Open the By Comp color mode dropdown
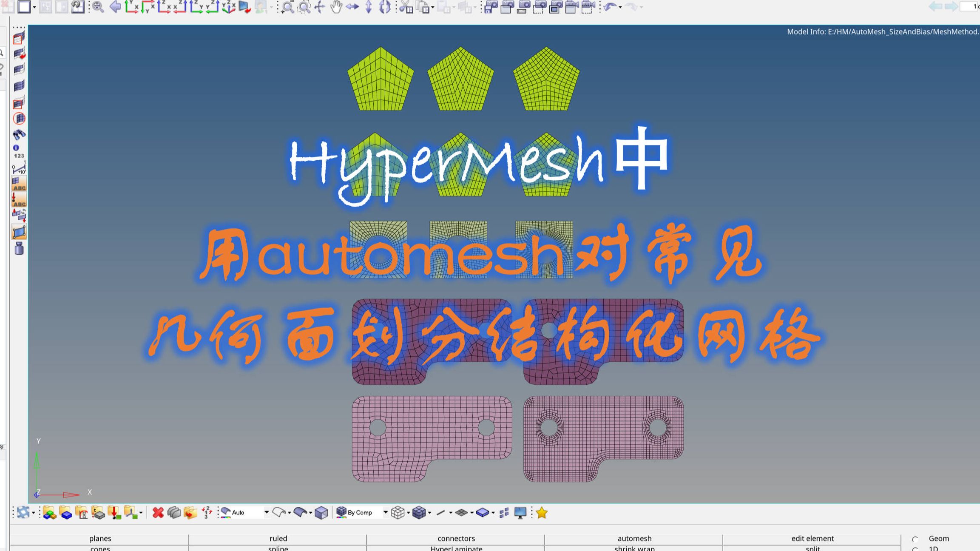The height and width of the screenshot is (551, 980). pyautogui.click(x=385, y=513)
